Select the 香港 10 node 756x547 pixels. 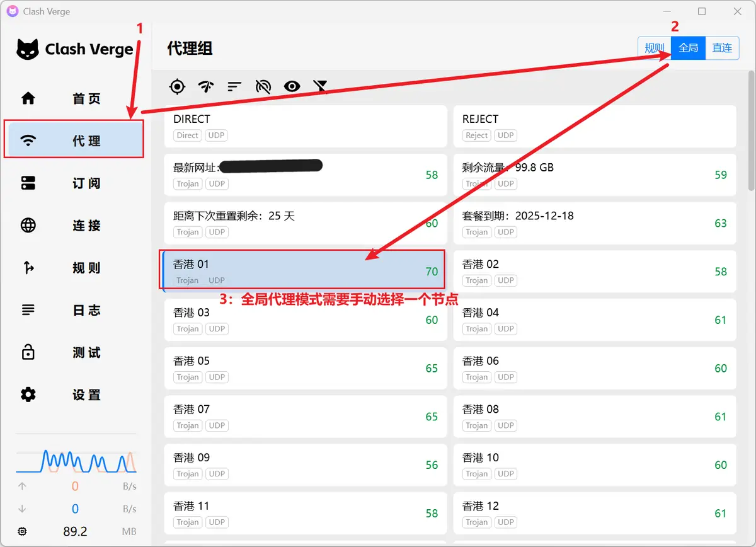point(595,465)
